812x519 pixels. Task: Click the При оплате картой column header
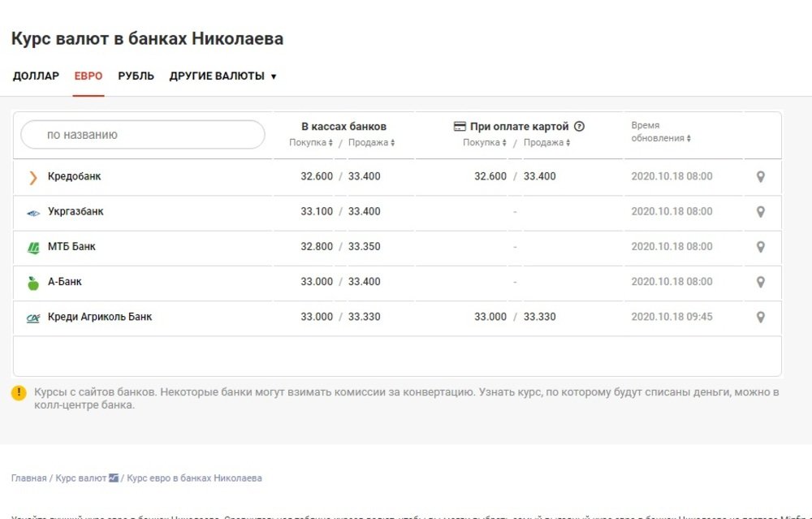(520, 127)
